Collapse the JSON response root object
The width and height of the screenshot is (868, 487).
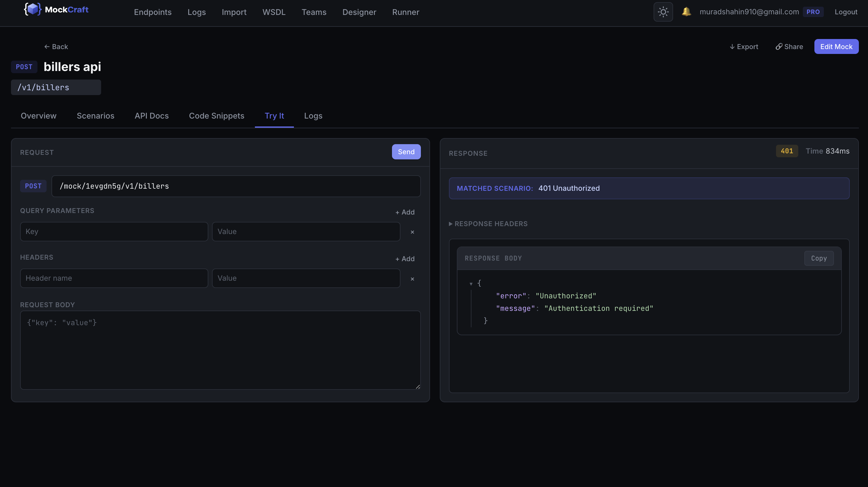click(471, 284)
